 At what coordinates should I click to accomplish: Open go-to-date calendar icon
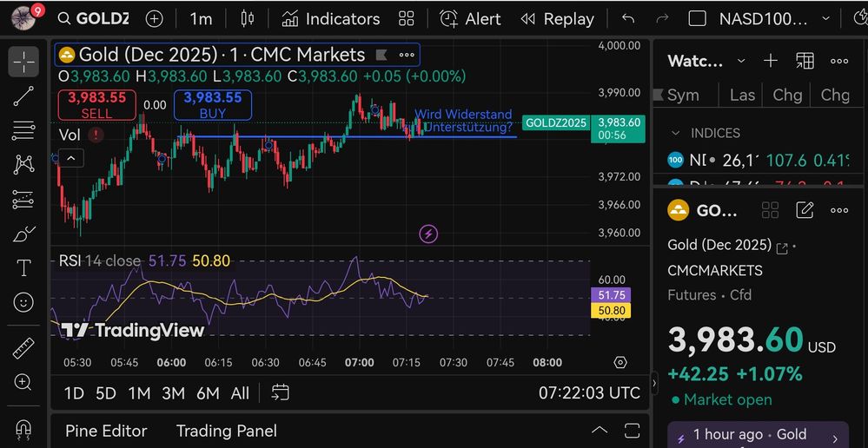(x=280, y=393)
